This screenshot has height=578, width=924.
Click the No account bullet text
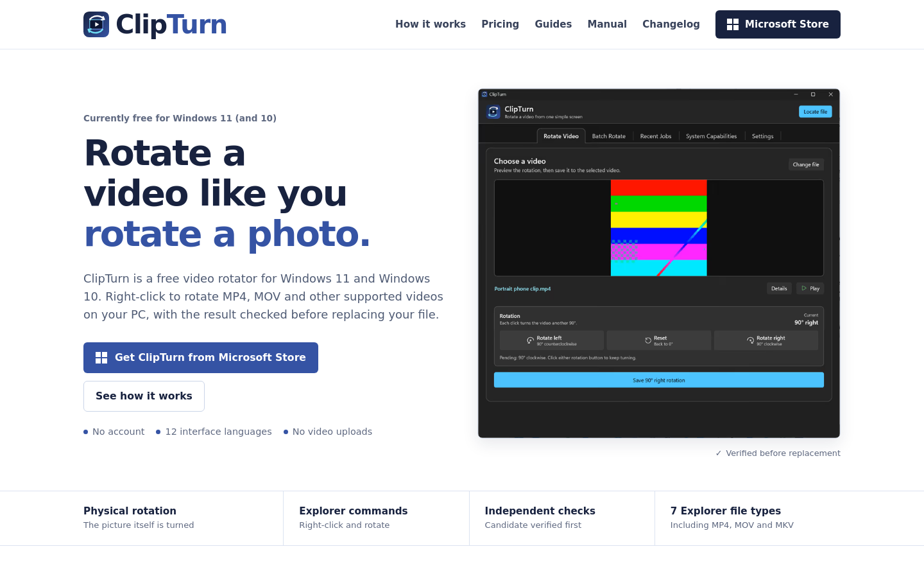[119, 432]
